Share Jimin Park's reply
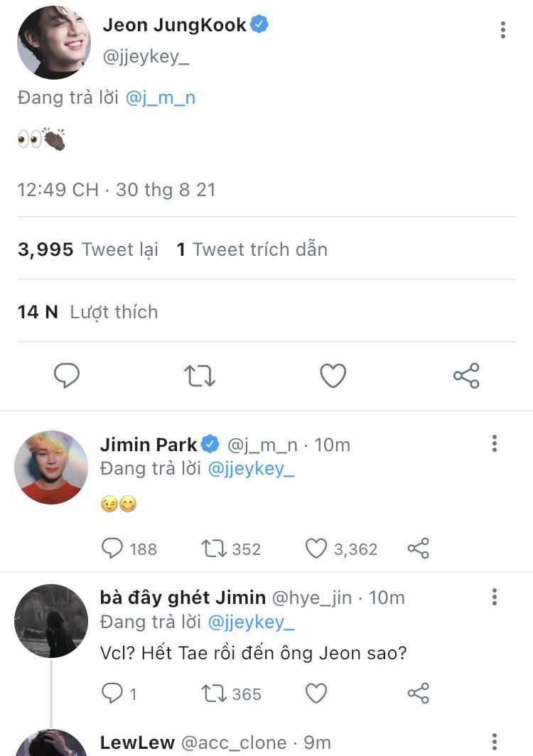Screen dimensions: 533x756 (x=419, y=549)
